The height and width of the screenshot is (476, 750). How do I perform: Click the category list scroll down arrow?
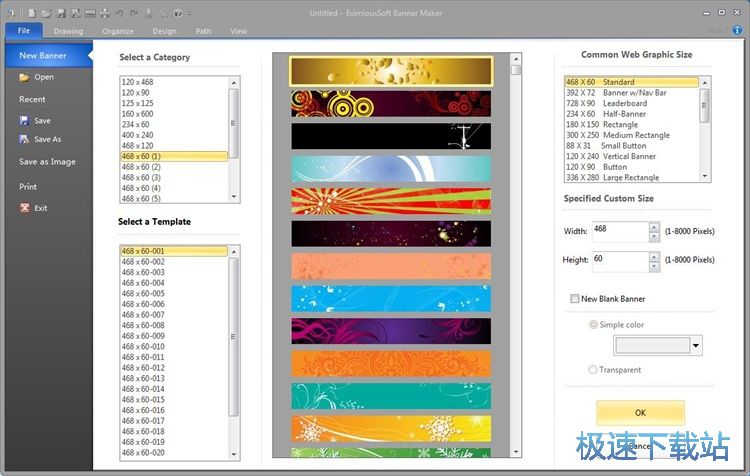coord(233,197)
